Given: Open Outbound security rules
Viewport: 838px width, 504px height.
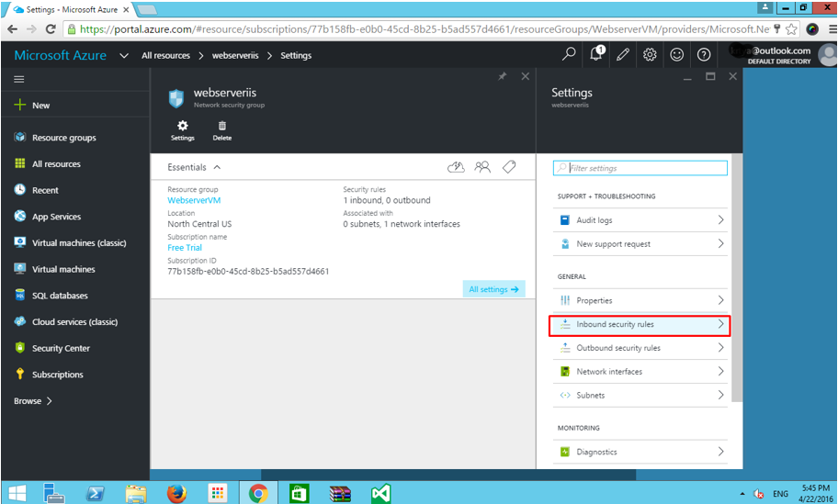Looking at the screenshot, I should coord(640,348).
